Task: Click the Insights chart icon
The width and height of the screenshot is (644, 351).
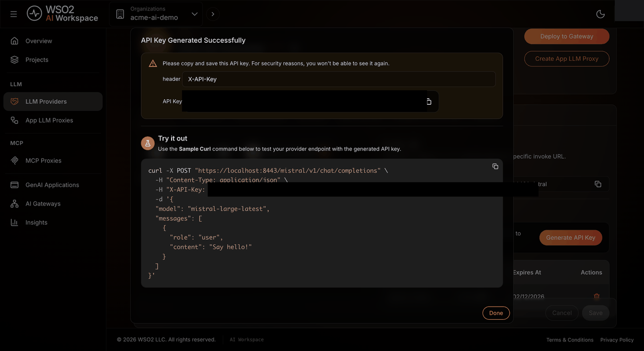Action: pos(15,222)
